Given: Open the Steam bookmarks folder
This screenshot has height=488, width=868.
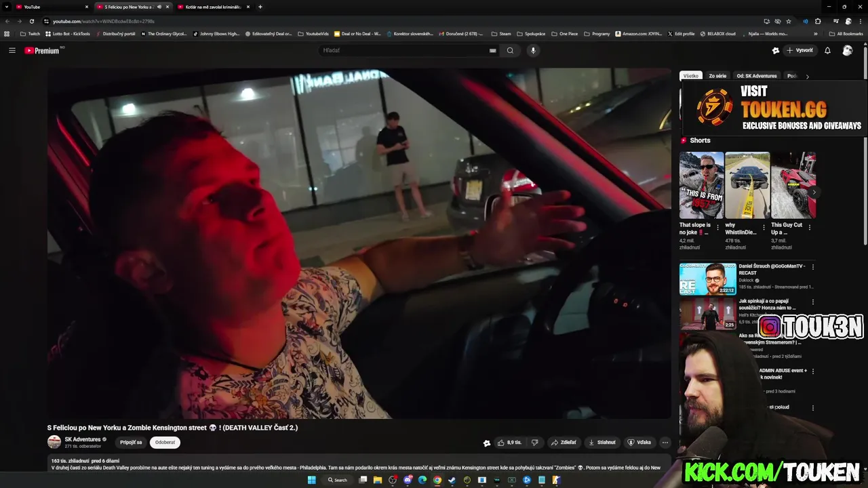Looking at the screenshot, I should (x=501, y=33).
